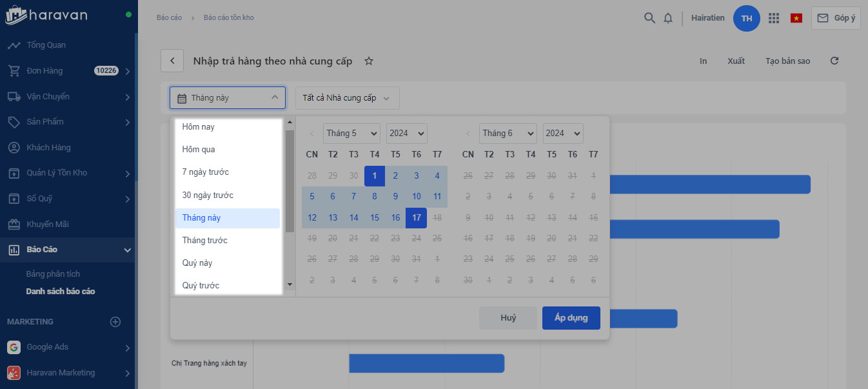Click the TH user avatar

pos(747,18)
